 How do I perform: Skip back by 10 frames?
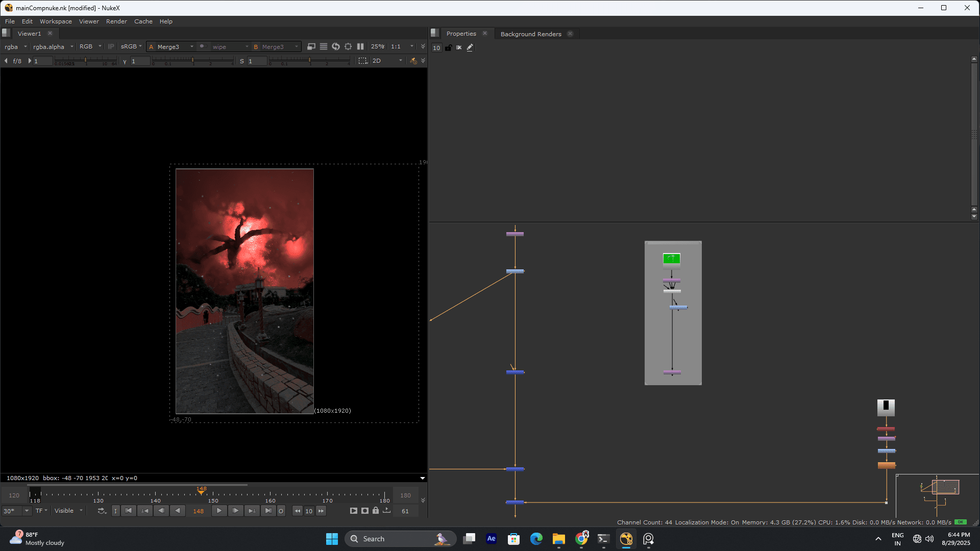[298, 511]
